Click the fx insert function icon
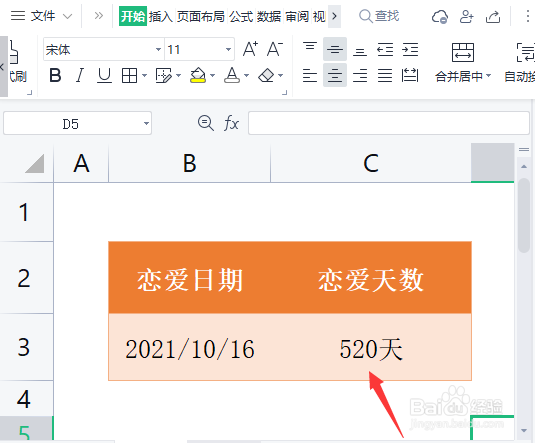 231,123
